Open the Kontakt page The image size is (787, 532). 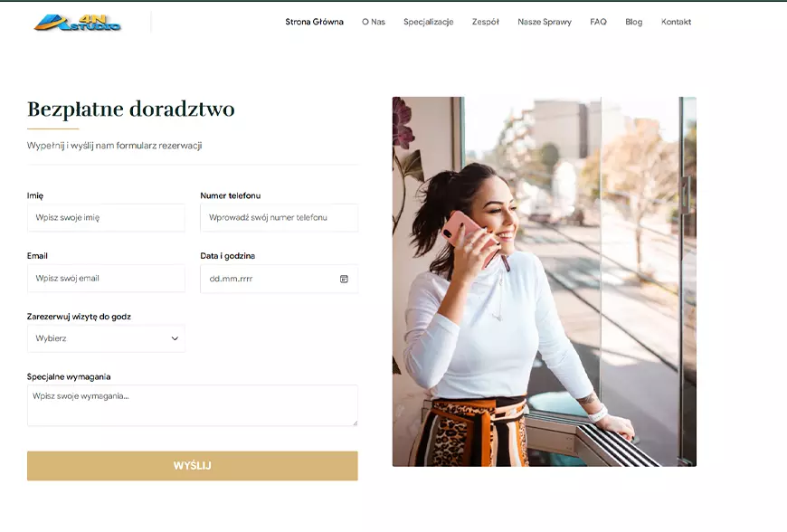click(676, 22)
